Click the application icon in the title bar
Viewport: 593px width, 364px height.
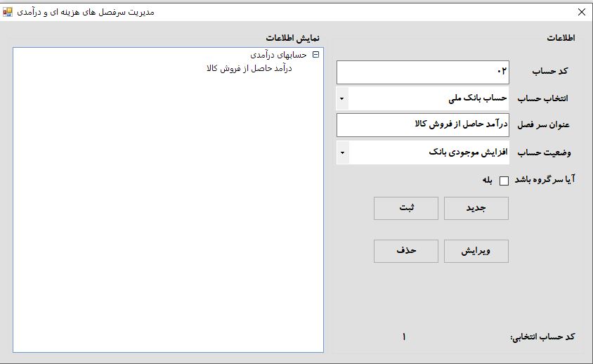(x=7, y=12)
